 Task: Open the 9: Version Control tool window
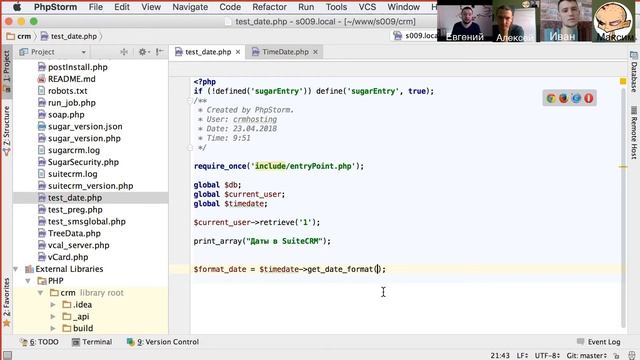click(162, 342)
